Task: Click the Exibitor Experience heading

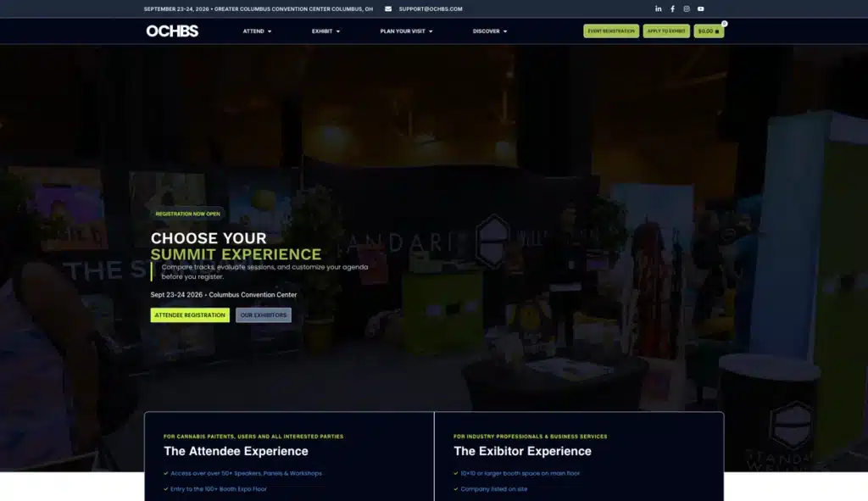Action: [522, 451]
